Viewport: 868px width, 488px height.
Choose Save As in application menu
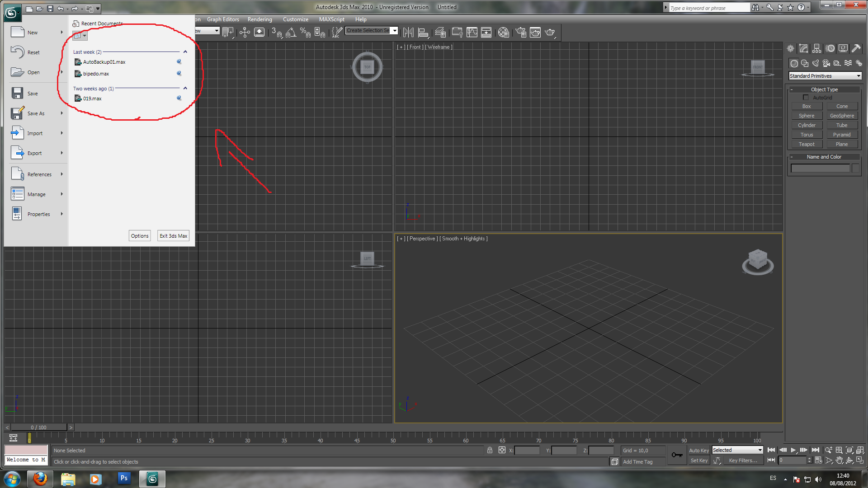pyautogui.click(x=36, y=113)
